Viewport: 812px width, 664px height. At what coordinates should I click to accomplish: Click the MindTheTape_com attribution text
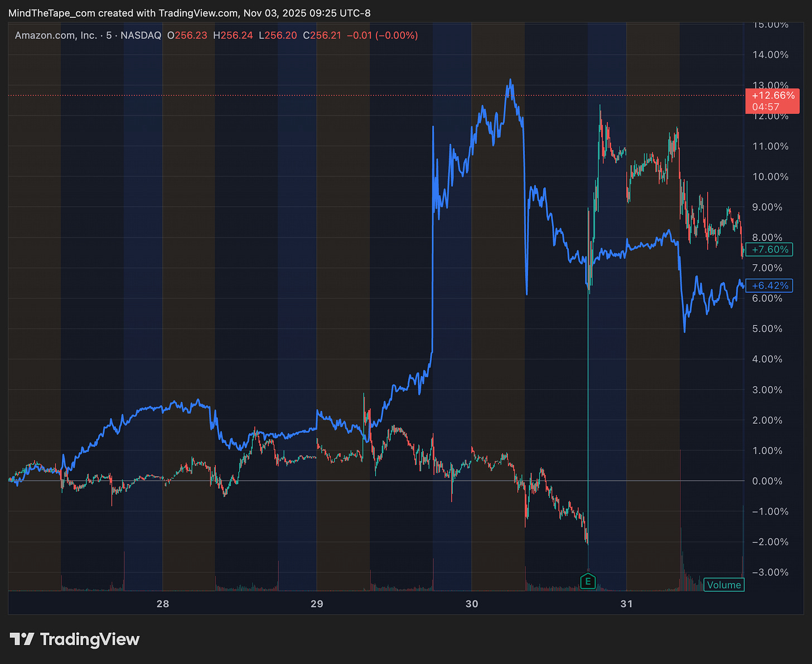point(52,13)
